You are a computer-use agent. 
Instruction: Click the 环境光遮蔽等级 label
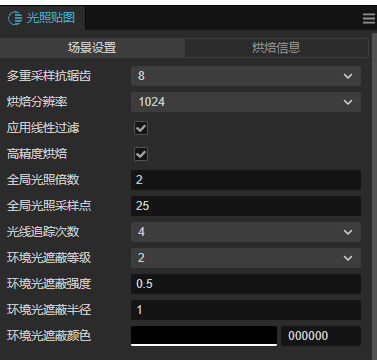49,258
